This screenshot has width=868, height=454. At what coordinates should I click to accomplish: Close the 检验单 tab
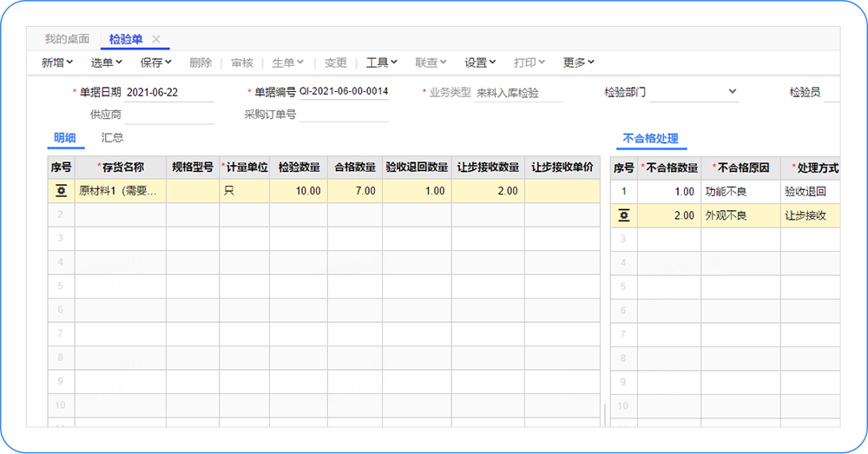point(156,39)
